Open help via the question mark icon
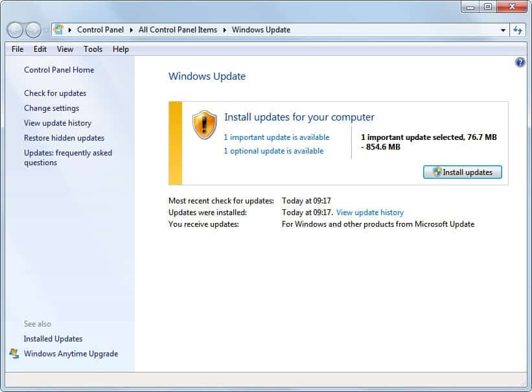The width and height of the screenshot is (532, 392). click(520, 62)
